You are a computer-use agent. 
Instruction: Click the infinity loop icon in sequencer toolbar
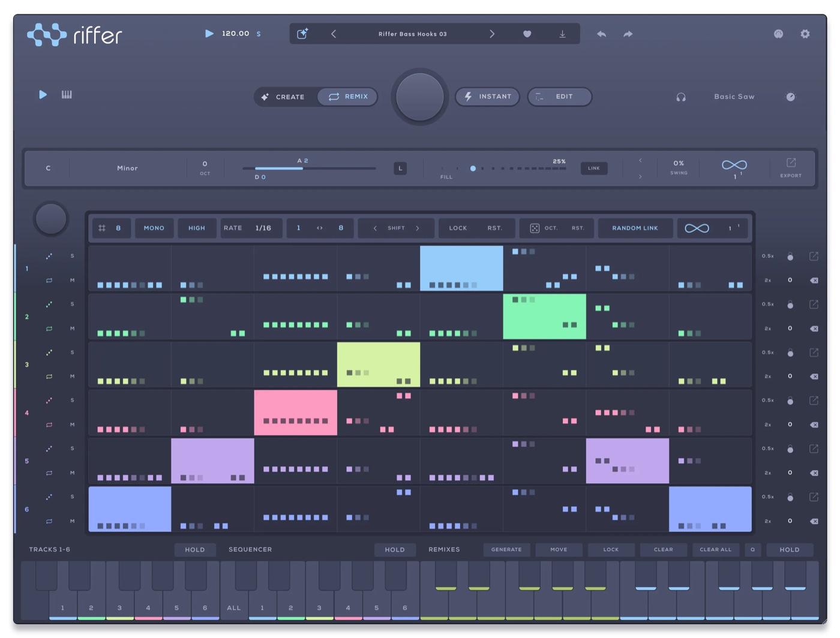pos(697,228)
